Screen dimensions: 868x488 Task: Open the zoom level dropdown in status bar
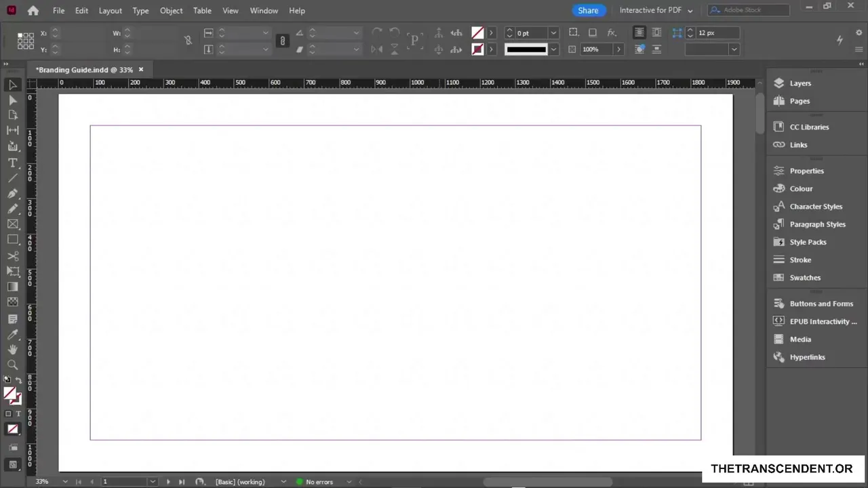coord(65,482)
